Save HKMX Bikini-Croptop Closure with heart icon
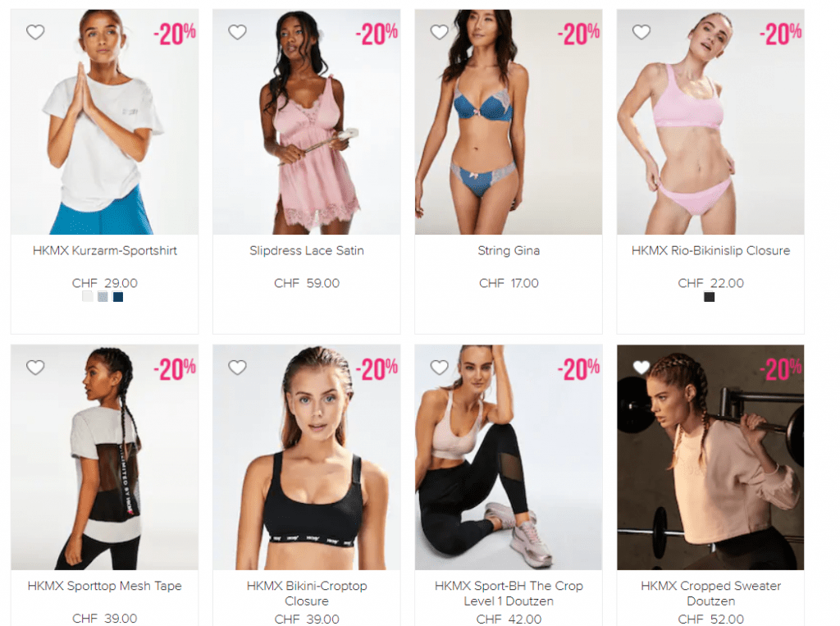 click(x=237, y=368)
